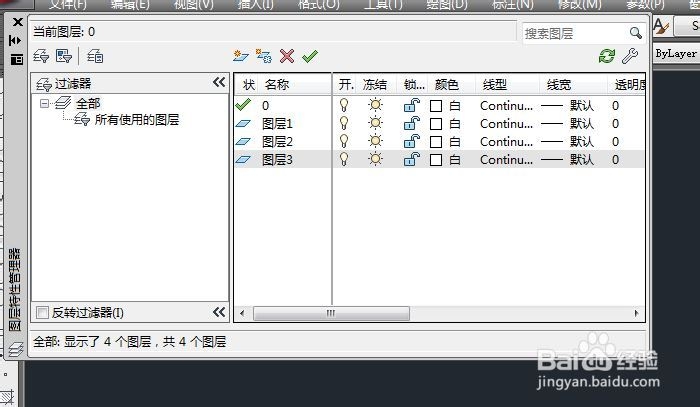The image size is (700, 407).
Task: Open palette properties icon on title bar
Action: [17, 59]
